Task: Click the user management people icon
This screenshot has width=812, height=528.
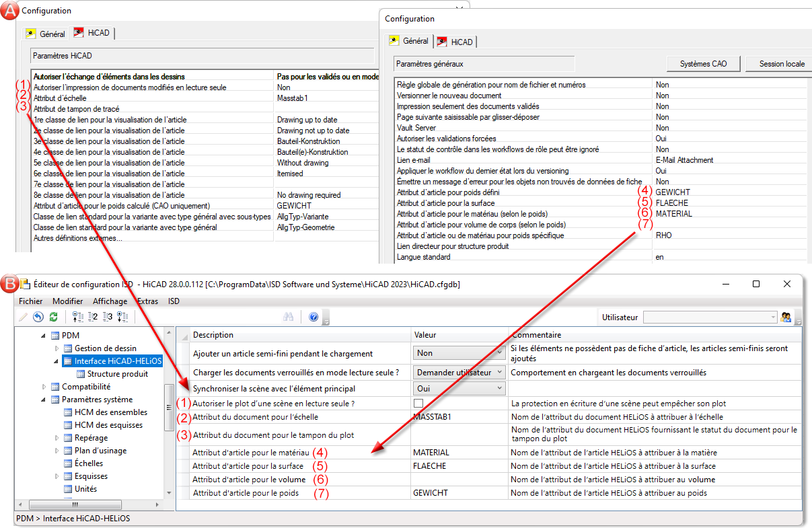Action: coord(785,317)
